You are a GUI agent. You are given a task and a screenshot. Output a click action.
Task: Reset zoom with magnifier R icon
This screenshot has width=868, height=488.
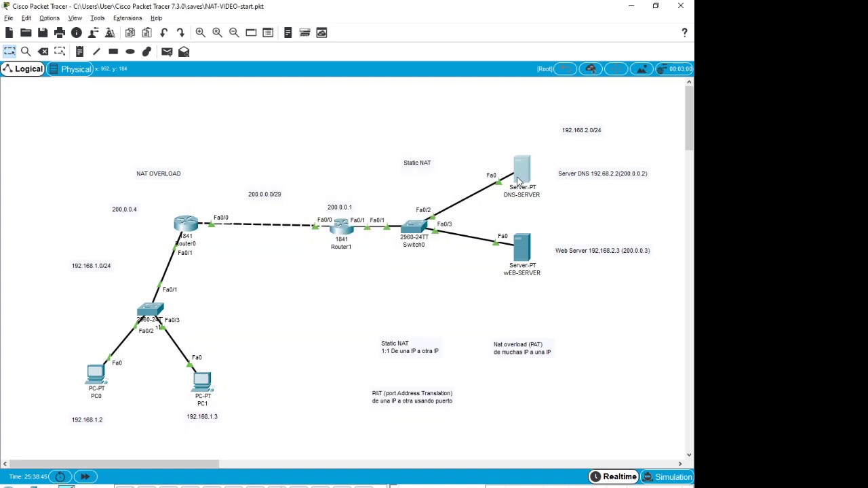click(x=217, y=33)
